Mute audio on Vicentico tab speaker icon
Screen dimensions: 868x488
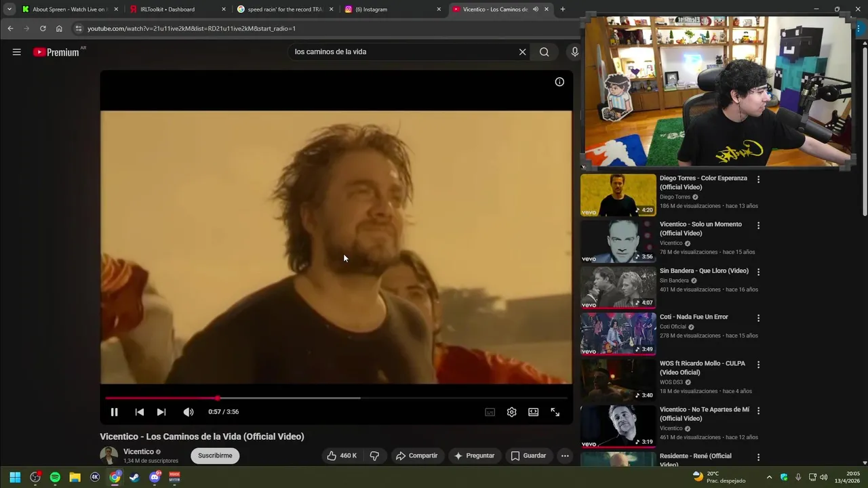click(536, 9)
